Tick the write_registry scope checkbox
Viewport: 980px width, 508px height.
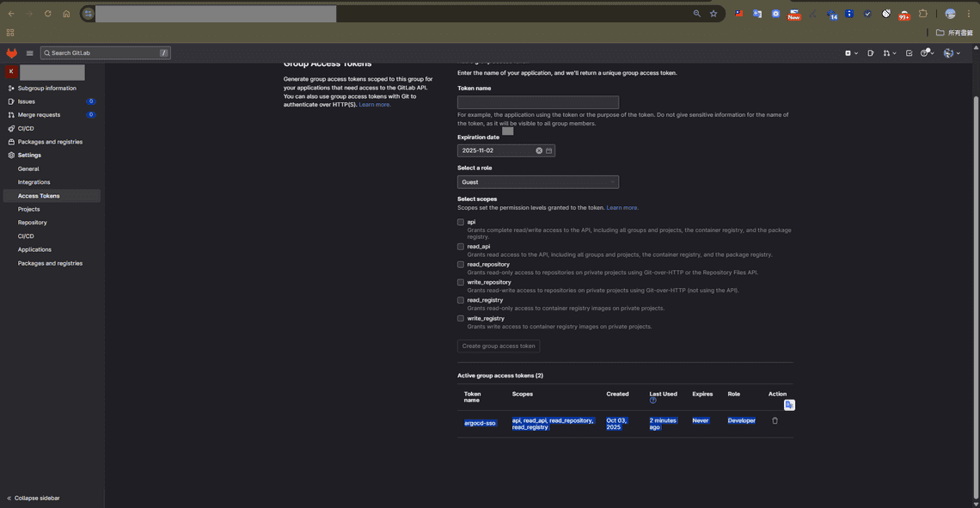click(x=461, y=318)
